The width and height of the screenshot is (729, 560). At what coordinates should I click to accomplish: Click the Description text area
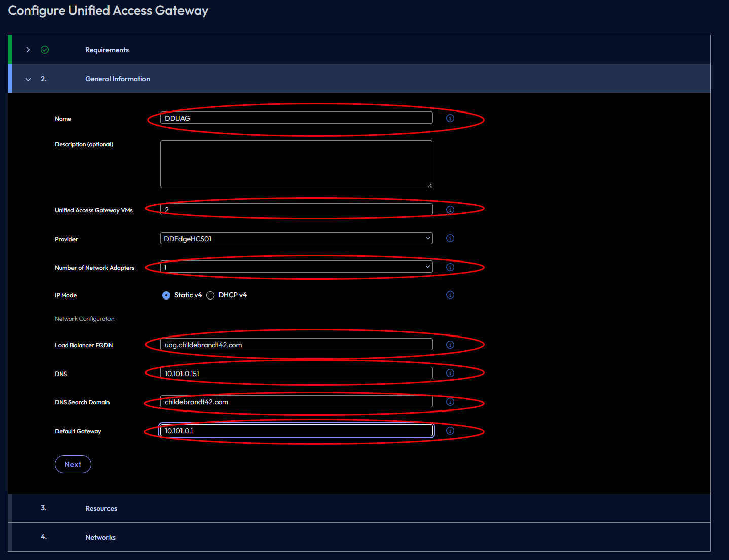pyautogui.click(x=296, y=164)
